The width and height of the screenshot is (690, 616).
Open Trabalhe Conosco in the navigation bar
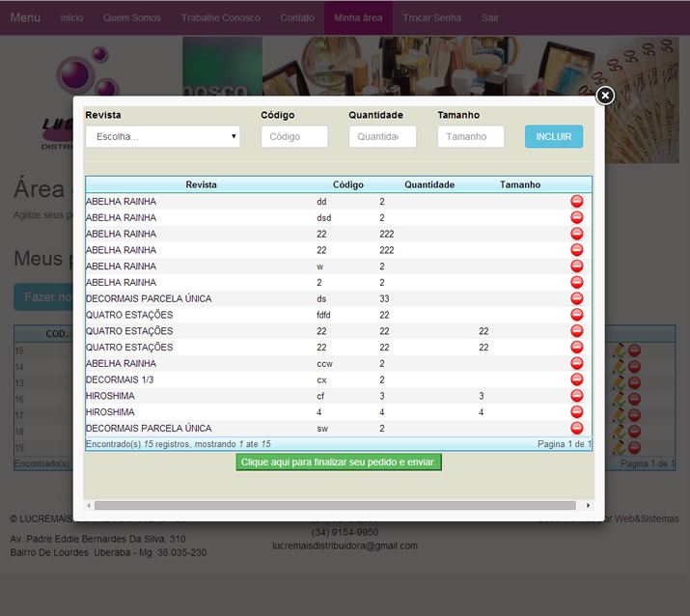click(x=220, y=17)
